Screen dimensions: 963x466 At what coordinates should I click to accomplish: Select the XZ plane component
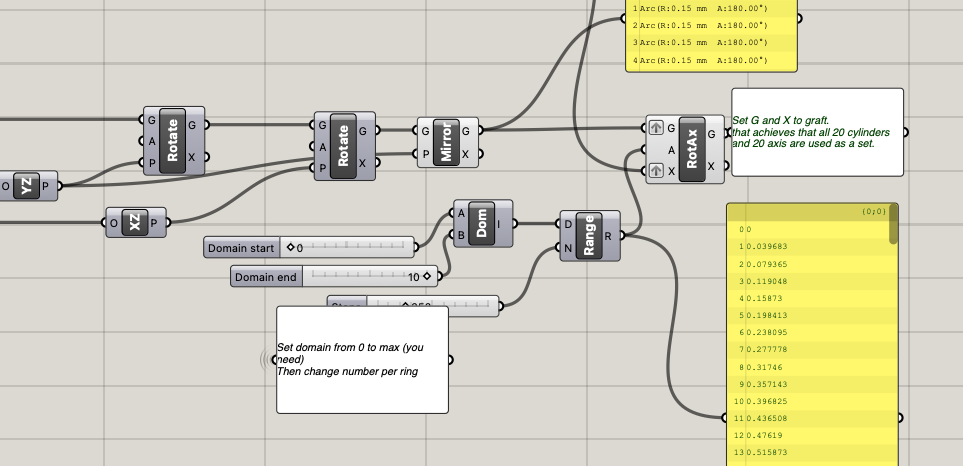[135, 222]
